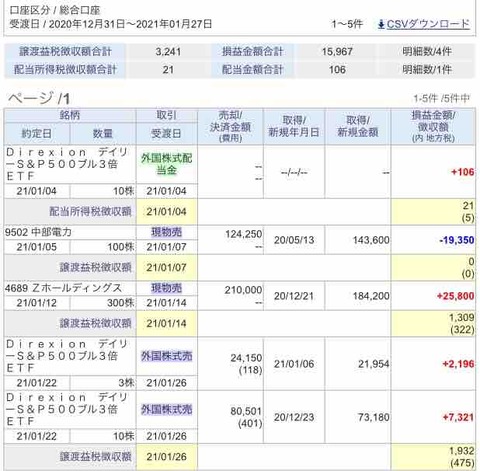The height and width of the screenshot is (471, 480).
Task: Click the 20/05/13 acquisition date
Action: 294,240
